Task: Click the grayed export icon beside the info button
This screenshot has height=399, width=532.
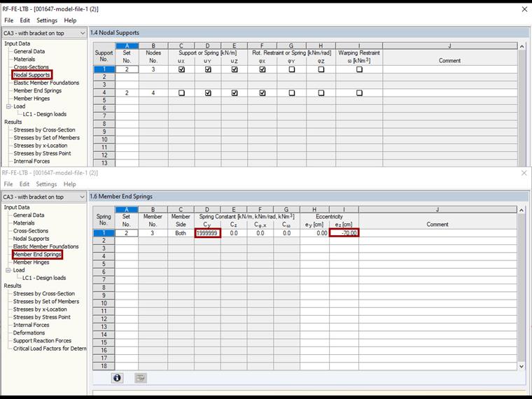Action: tap(141, 377)
